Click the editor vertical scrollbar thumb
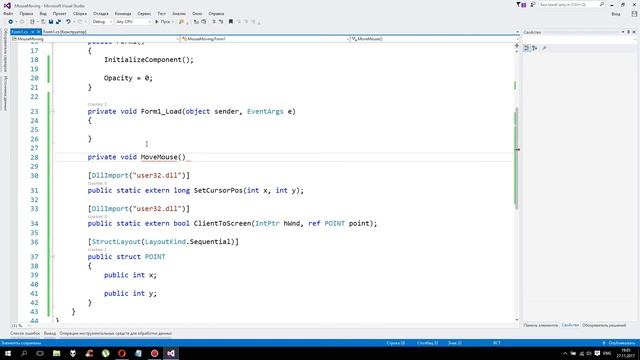640x360 pixels. (x=516, y=158)
